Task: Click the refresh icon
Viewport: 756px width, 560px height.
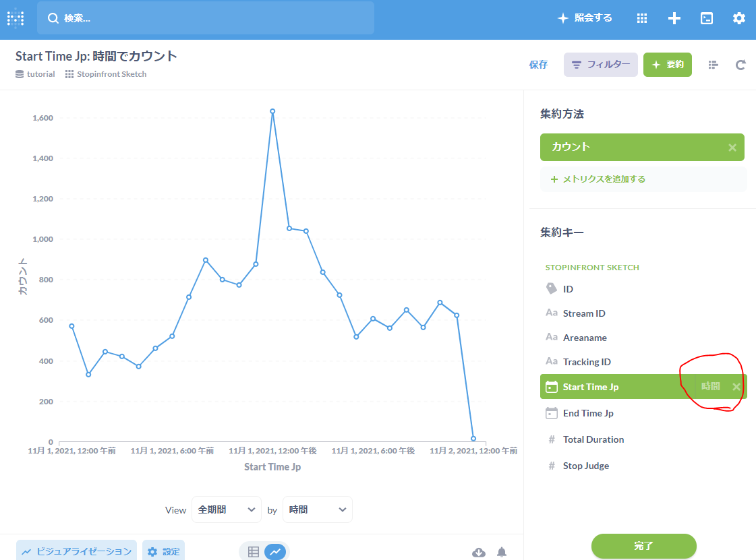Action: coord(740,65)
